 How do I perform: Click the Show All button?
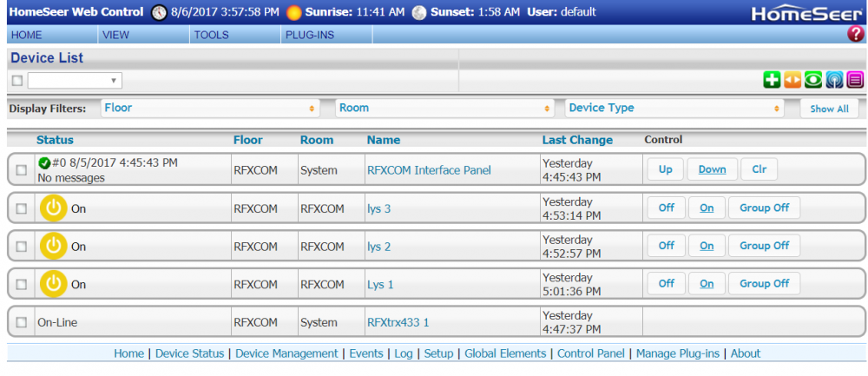(829, 109)
